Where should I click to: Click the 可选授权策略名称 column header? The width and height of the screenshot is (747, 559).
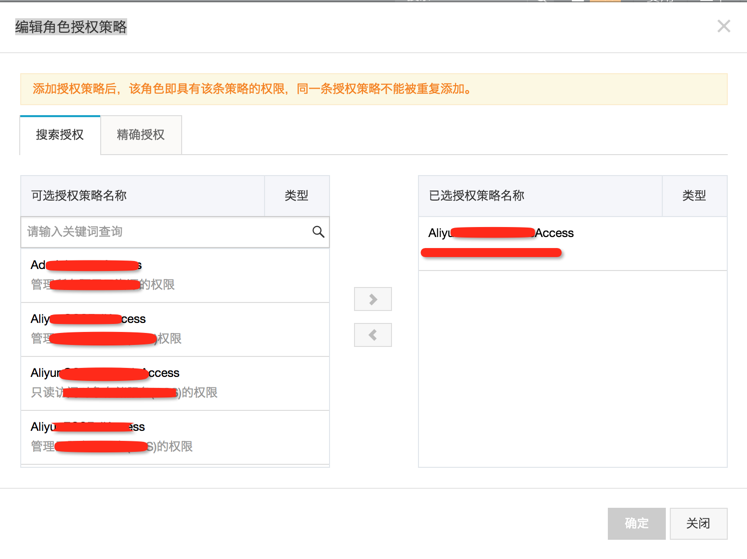(x=142, y=196)
